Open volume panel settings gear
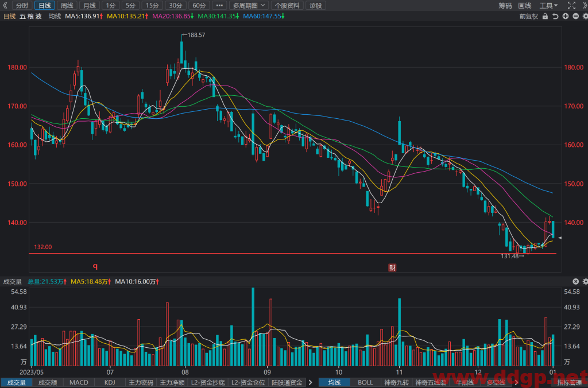This screenshot has height=388, width=588. tap(585, 282)
